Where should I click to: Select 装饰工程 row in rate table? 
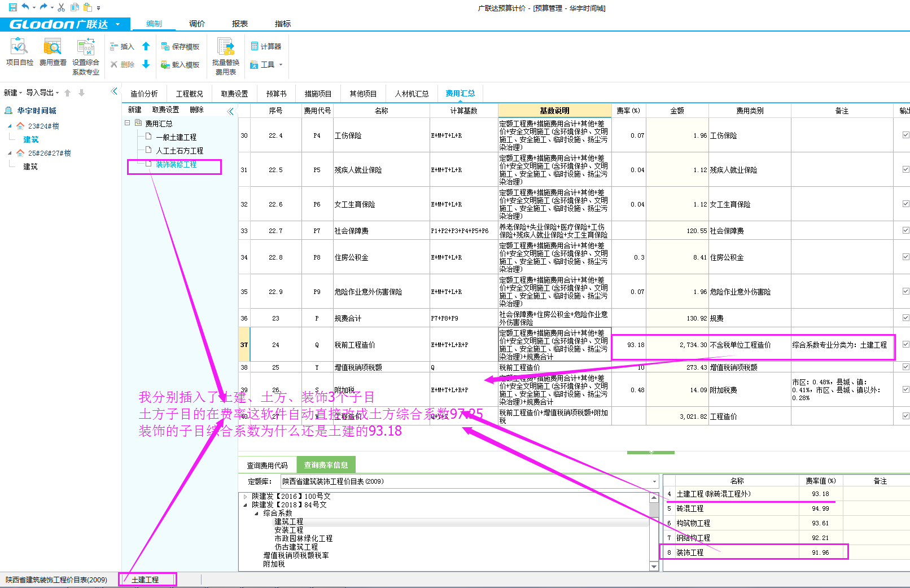(x=755, y=552)
